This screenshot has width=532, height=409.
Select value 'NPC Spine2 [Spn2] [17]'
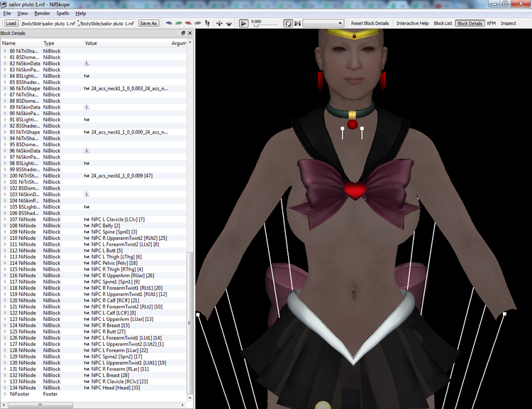click(x=116, y=356)
